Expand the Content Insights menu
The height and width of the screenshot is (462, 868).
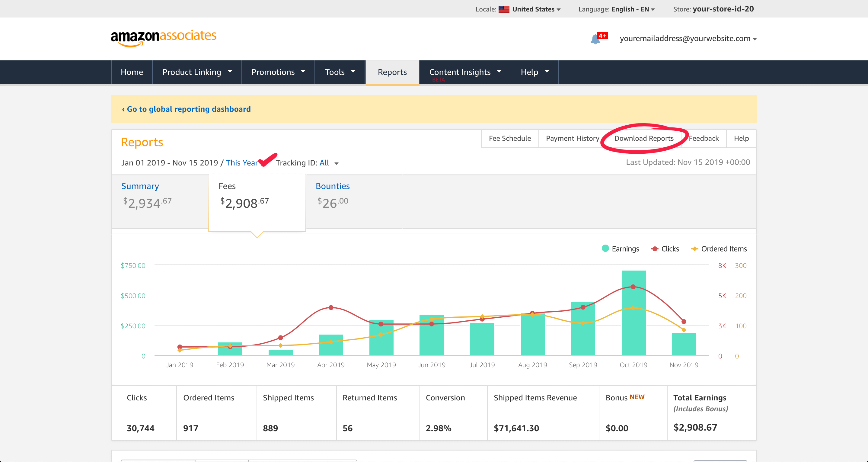[465, 72]
